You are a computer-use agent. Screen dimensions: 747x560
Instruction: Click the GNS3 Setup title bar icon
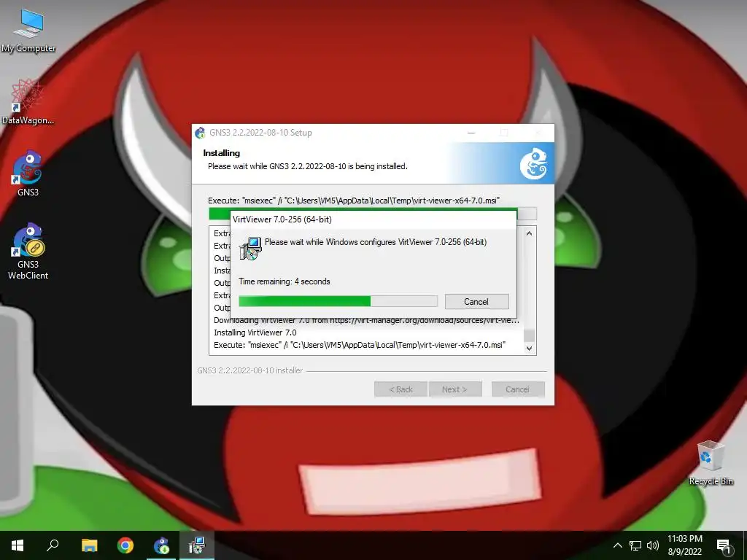[200, 133]
